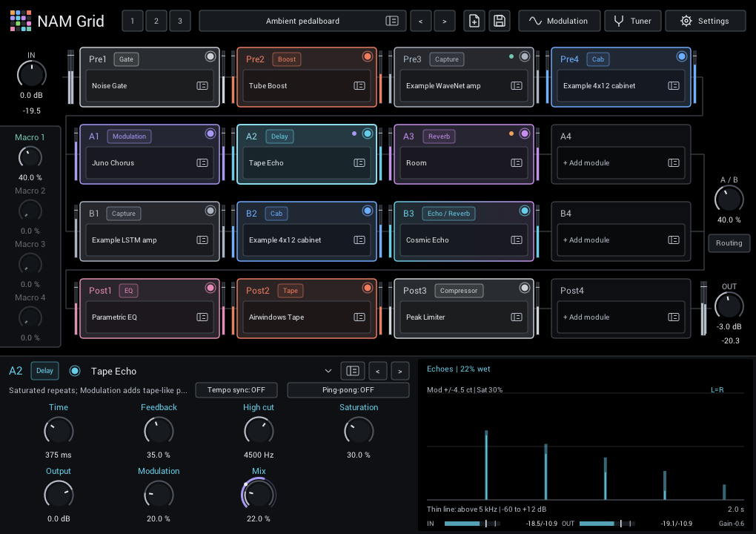The width and height of the screenshot is (756, 534).
Task: Toggle Ping-pong OFF button
Action: tap(348, 390)
